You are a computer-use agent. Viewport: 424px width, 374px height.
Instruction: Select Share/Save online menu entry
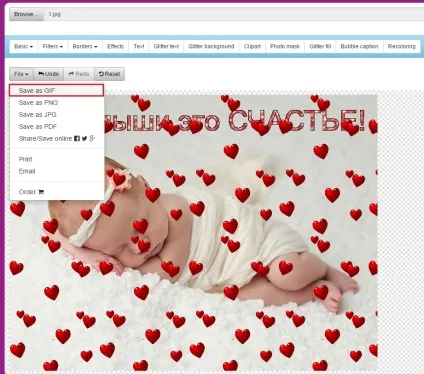pyautogui.click(x=57, y=139)
